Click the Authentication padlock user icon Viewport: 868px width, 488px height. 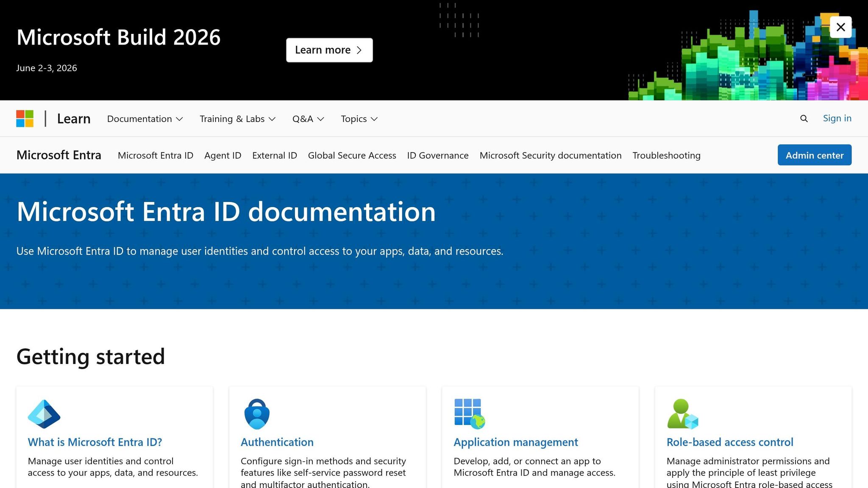[x=257, y=414]
